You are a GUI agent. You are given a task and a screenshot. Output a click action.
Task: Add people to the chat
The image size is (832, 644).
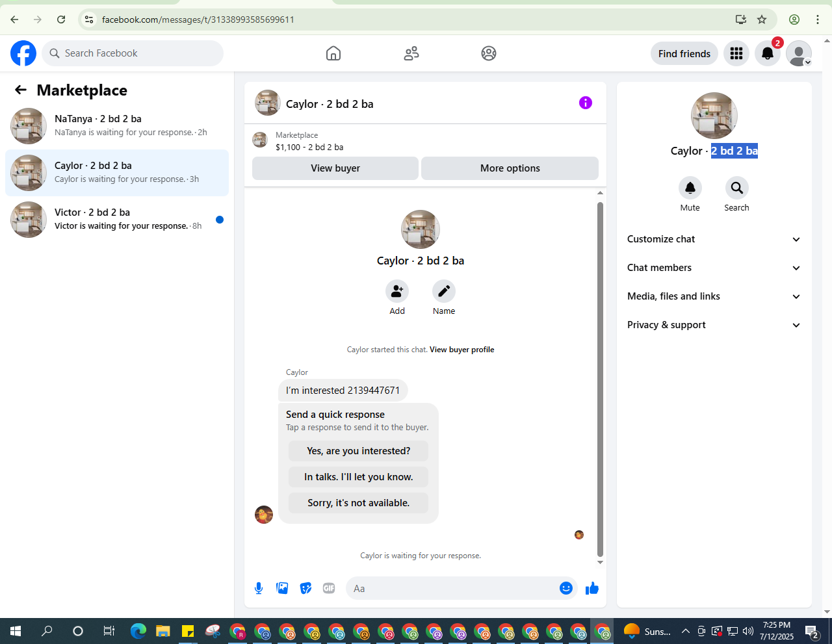tap(397, 291)
